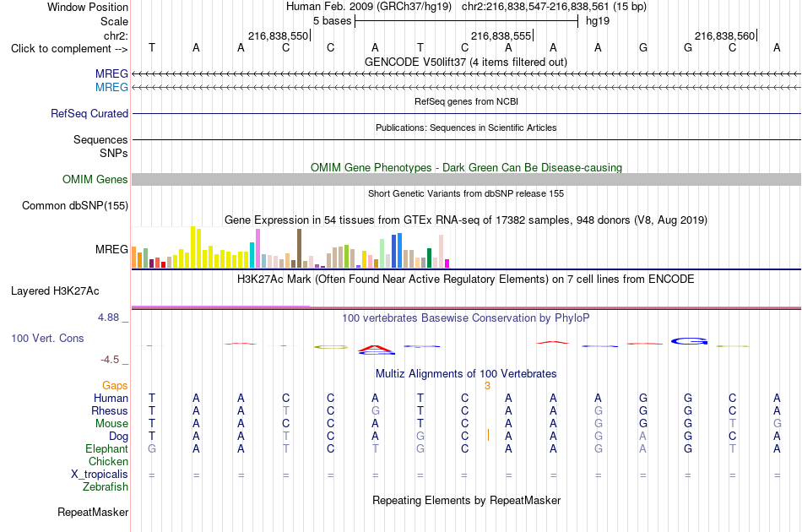Click the orange insertion mark in Dog row

click(489, 436)
